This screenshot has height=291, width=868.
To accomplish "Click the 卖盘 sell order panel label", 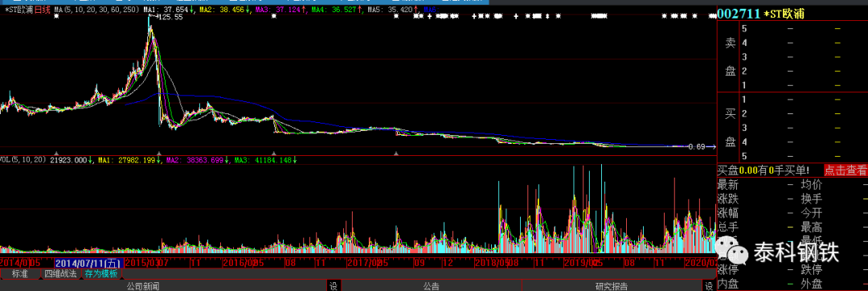I will click(x=730, y=57).
